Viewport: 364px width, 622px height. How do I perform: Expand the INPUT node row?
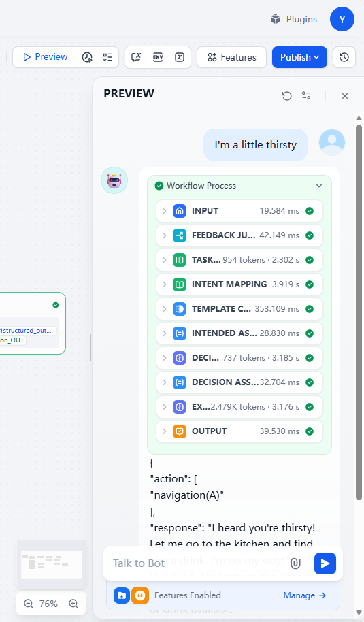[239, 211]
